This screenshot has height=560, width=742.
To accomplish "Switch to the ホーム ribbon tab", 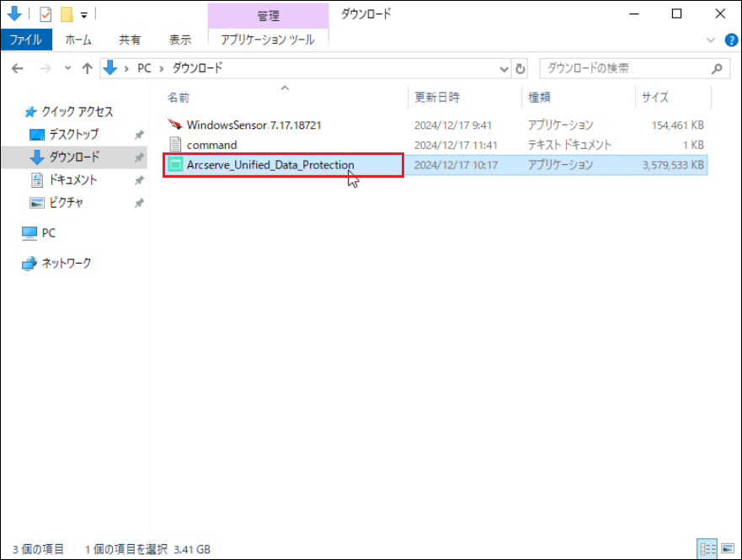I will 78,40.
